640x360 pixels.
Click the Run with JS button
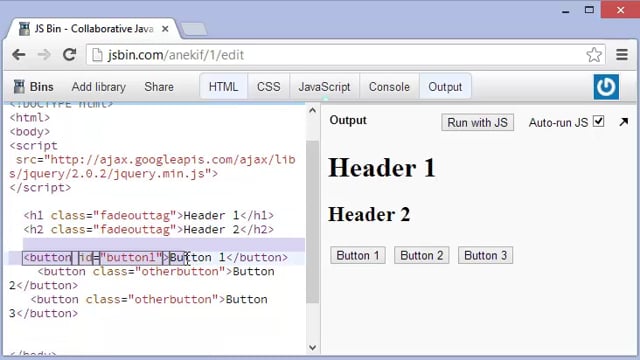(x=477, y=122)
